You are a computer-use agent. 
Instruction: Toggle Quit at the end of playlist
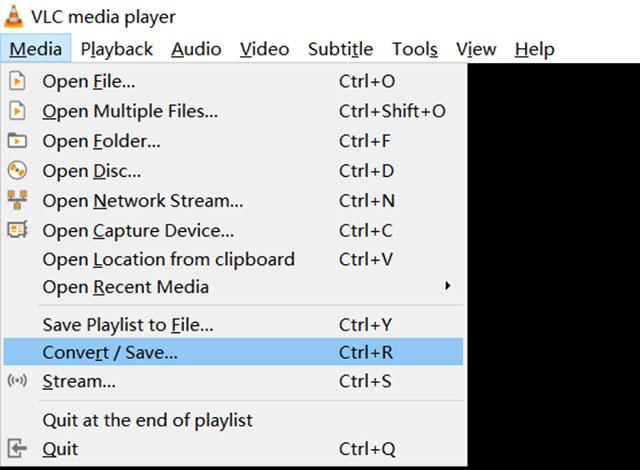coord(147,420)
